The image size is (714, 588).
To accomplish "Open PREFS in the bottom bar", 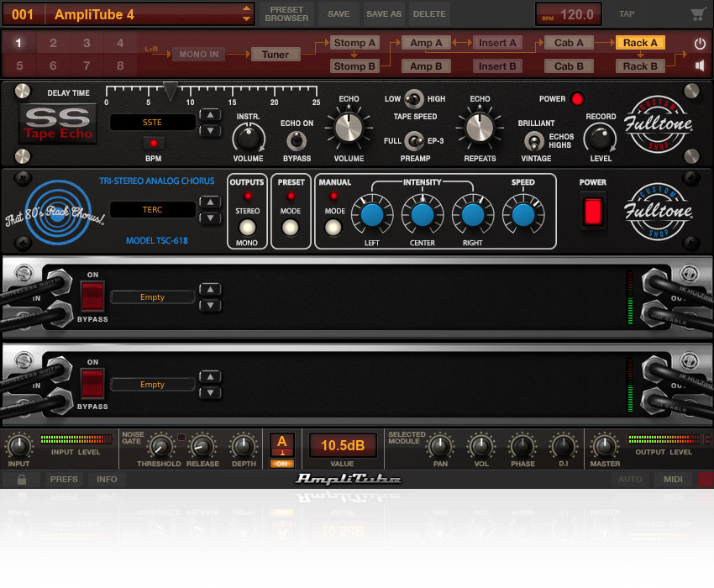I will 64,480.
